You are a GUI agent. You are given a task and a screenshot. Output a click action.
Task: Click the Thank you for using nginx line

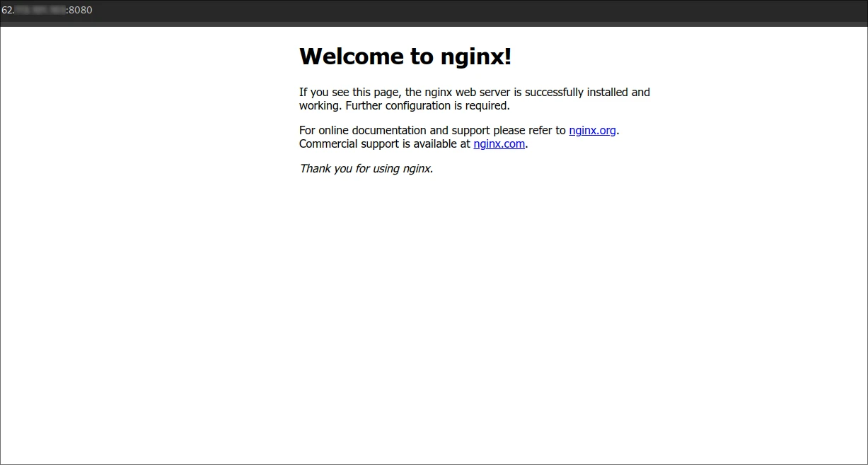[366, 168]
